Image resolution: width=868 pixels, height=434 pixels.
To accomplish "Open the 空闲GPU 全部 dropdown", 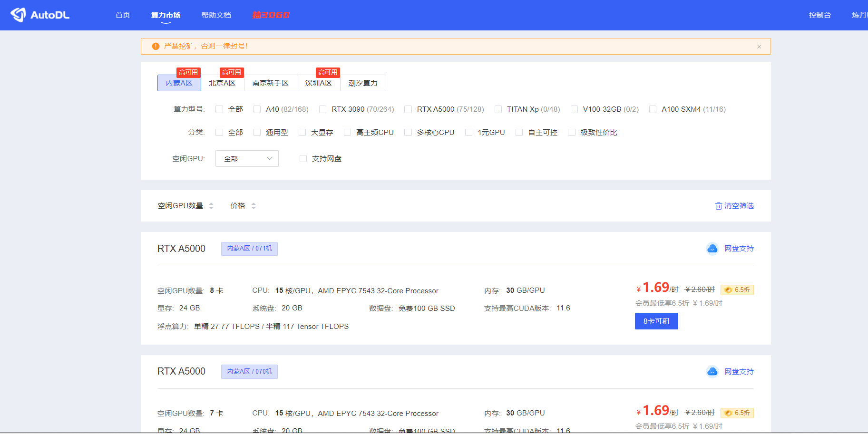I will pos(247,159).
